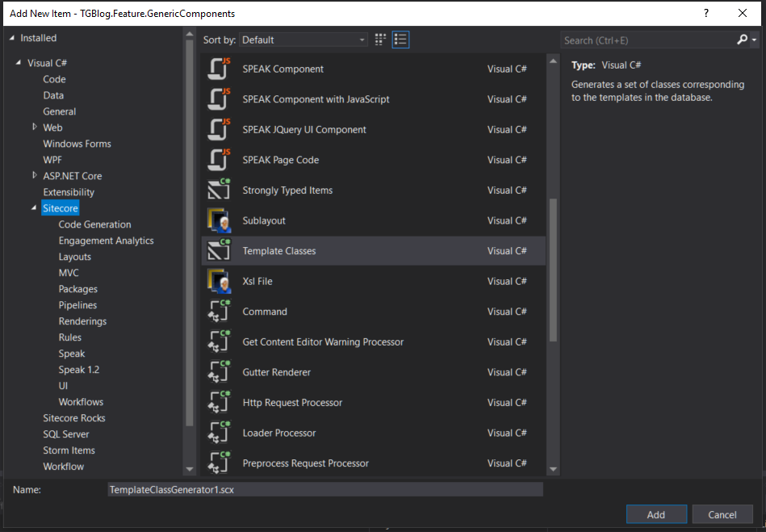Expand the ASP.NET Core tree node
The width and height of the screenshot is (766, 532).
coord(34,175)
